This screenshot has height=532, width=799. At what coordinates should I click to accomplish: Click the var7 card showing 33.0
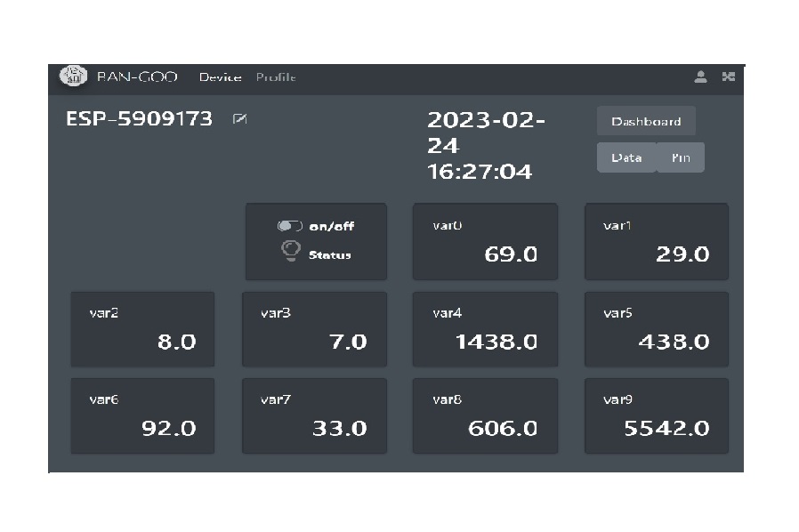coord(314,415)
